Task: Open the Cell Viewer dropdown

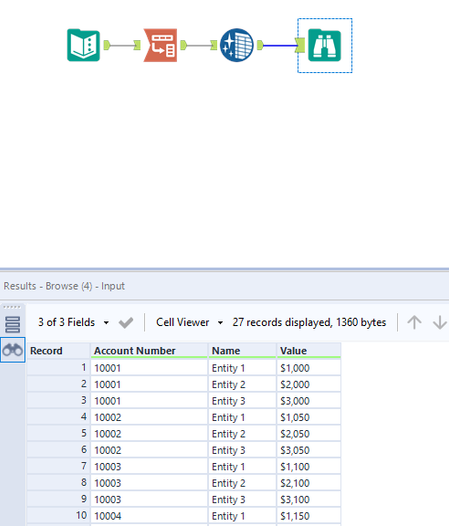Action: tap(189, 322)
